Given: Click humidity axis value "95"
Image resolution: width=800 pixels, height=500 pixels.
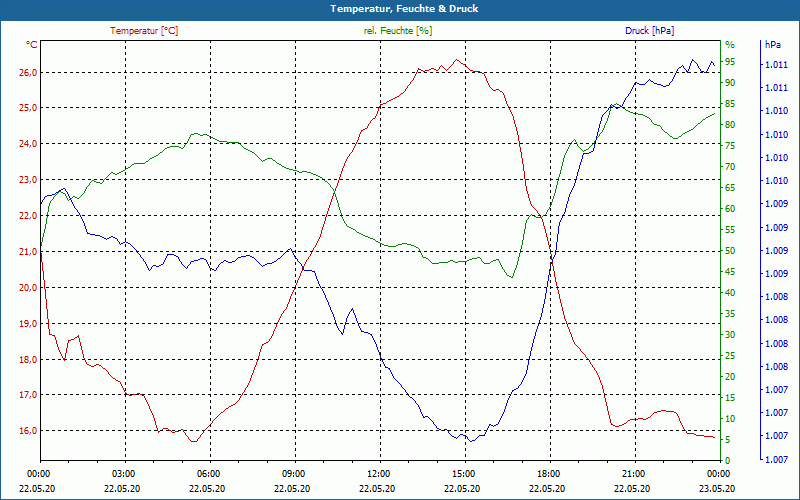Looking at the screenshot, I should pyautogui.click(x=730, y=62).
